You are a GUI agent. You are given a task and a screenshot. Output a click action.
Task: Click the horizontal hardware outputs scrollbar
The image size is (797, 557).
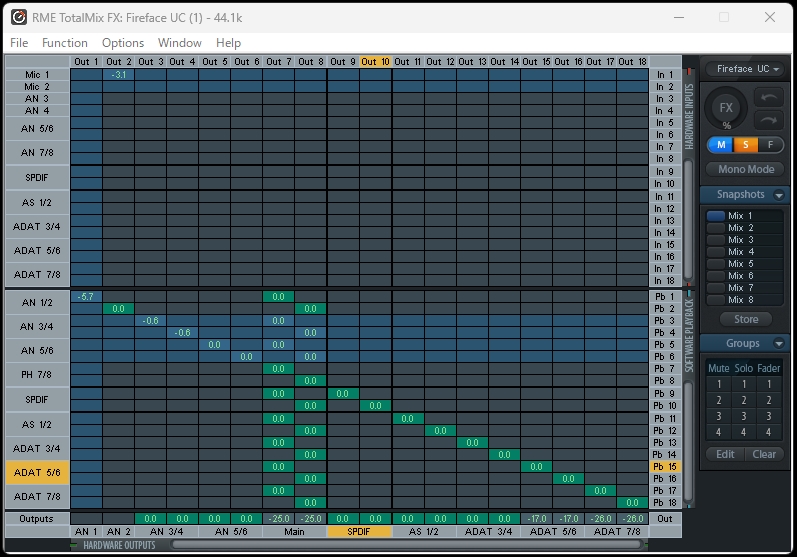400,545
